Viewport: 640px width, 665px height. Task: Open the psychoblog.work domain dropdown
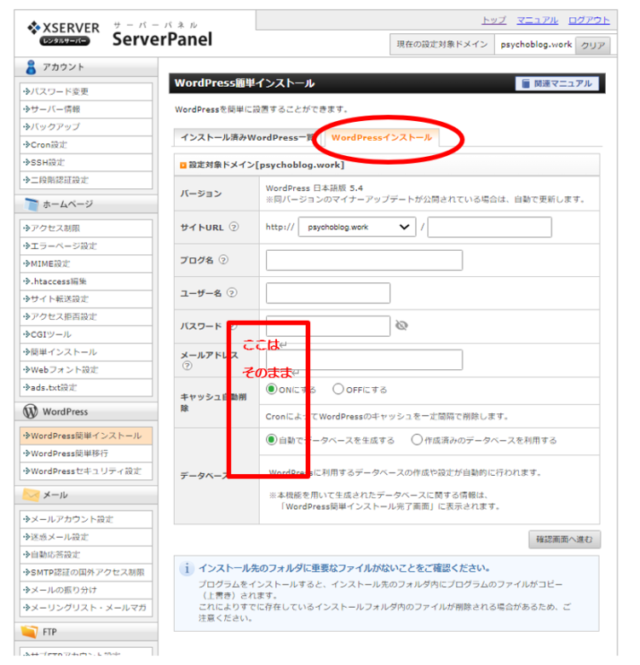point(357,227)
